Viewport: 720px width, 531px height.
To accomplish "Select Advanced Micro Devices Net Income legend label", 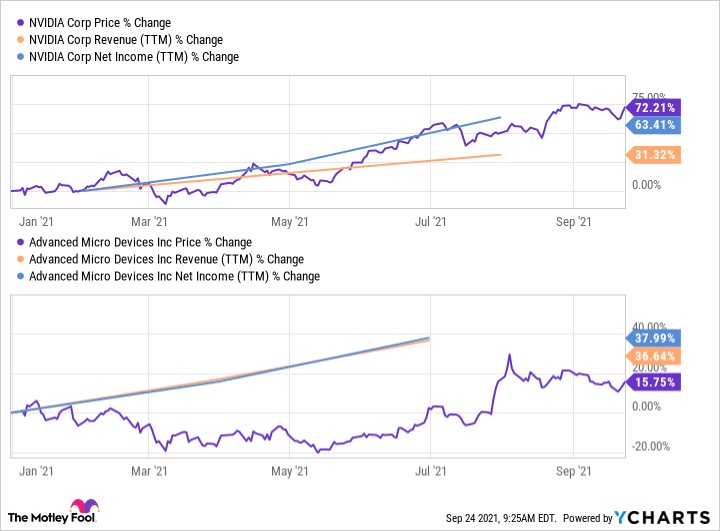I will pyautogui.click(x=174, y=276).
